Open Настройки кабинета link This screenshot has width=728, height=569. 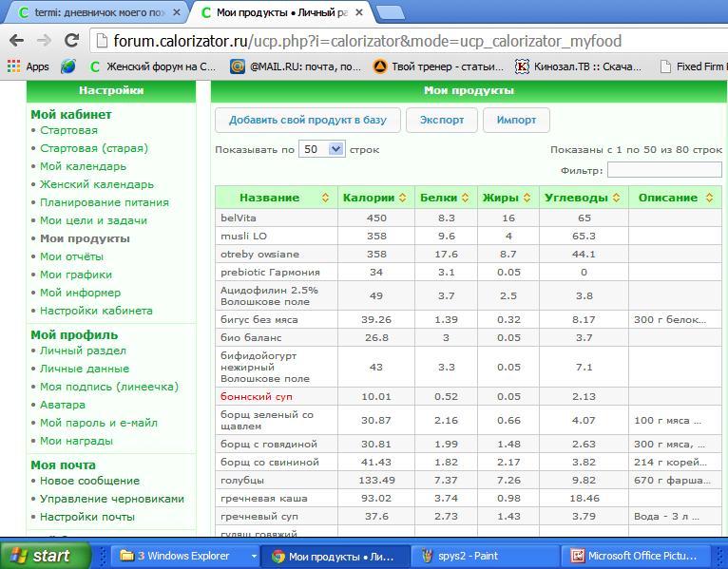click(96, 311)
